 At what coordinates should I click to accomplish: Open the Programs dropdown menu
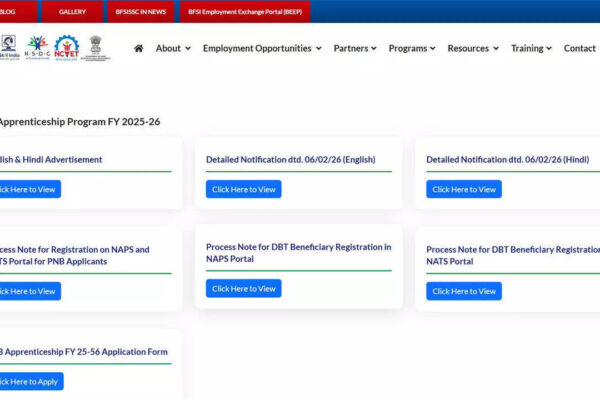pyautogui.click(x=412, y=48)
